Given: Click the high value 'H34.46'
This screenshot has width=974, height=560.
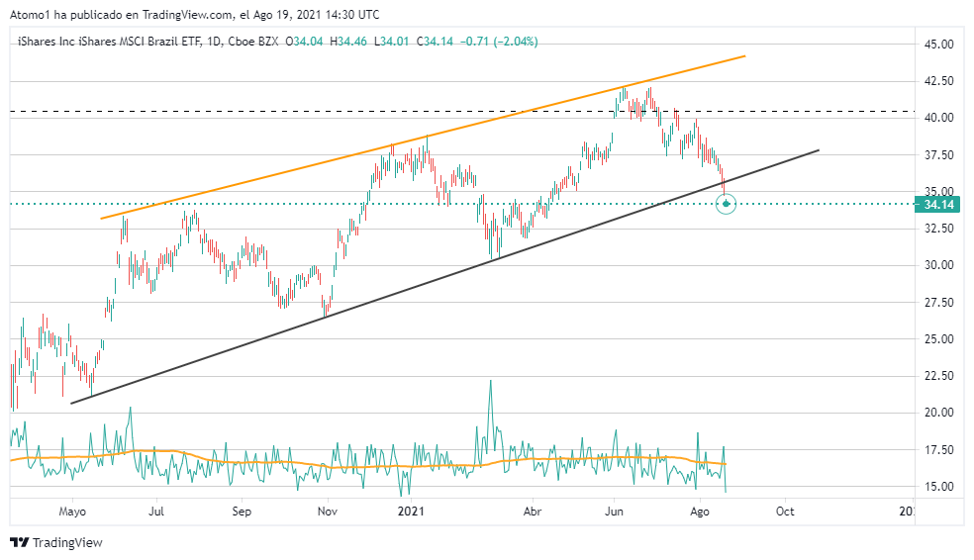Looking at the screenshot, I should 348,42.
